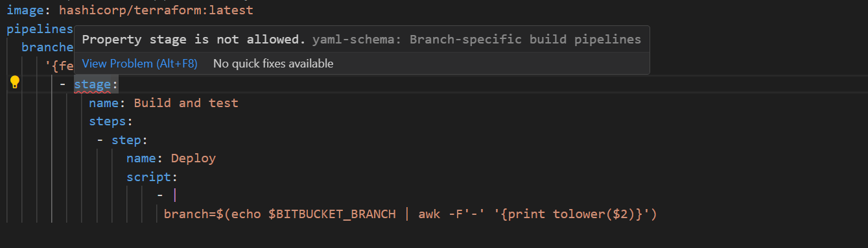
Task: Select the underlined 'stage' key
Action: pyautogui.click(x=93, y=84)
